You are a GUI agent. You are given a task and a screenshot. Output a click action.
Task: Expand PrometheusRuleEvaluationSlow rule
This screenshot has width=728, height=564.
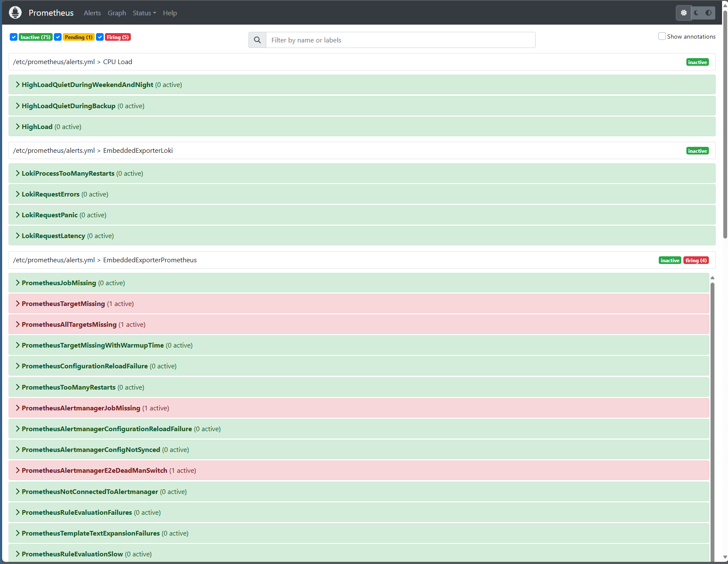pyautogui.click(x=359, y=554)
